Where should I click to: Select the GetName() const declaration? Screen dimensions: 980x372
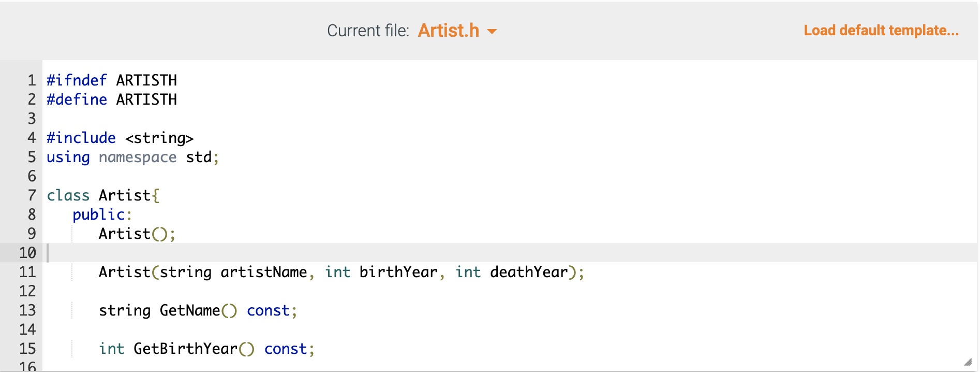(x=198, y=310)
